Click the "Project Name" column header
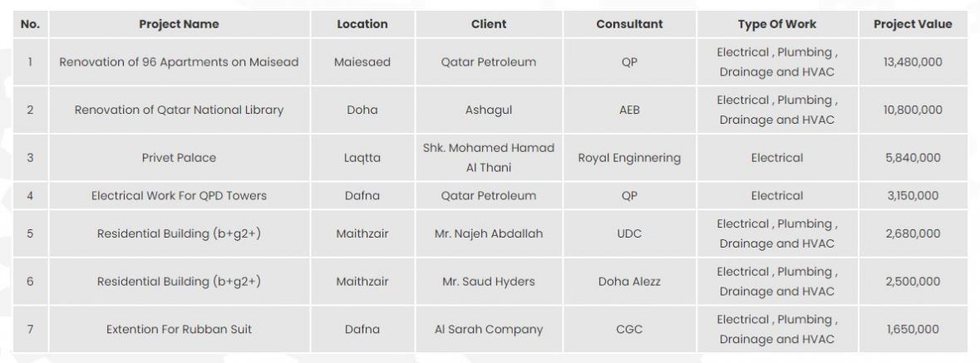Image resolution: width=980 pixels, height=363 pixels. 179,24
